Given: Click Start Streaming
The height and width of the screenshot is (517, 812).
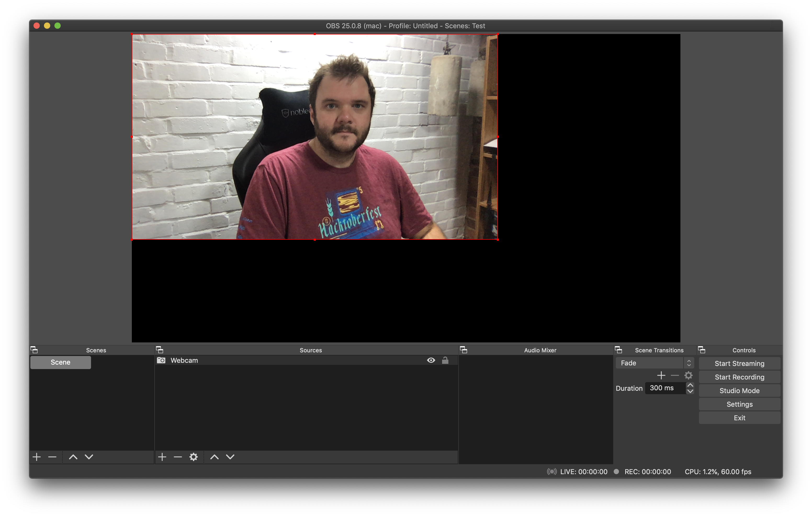Looking at the screenshot, I should point(739,363).
